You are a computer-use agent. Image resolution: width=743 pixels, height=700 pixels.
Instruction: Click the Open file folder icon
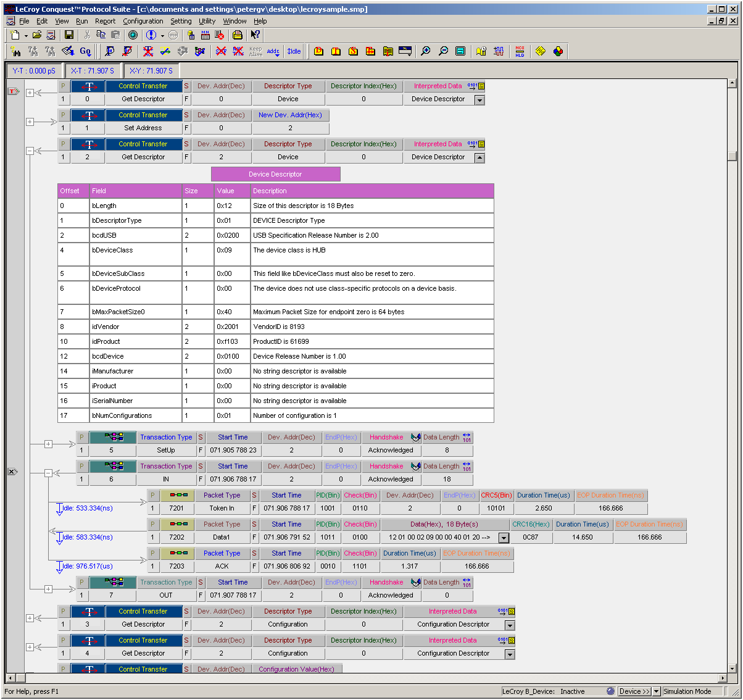(x=37, y=35)
